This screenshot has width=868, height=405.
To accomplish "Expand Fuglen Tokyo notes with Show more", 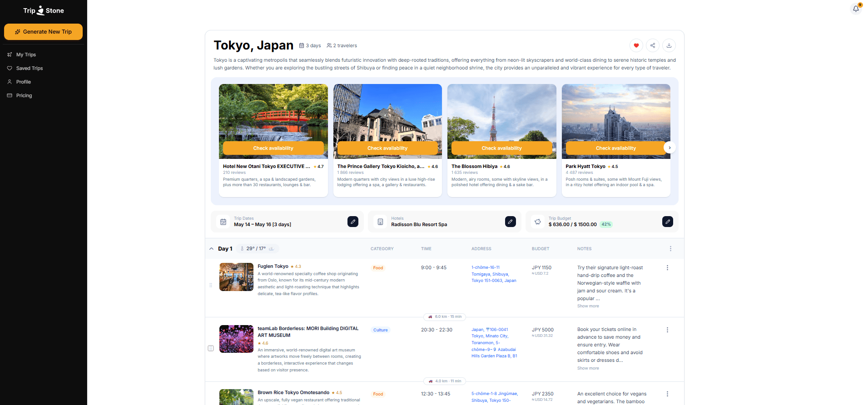I will 588,306.
